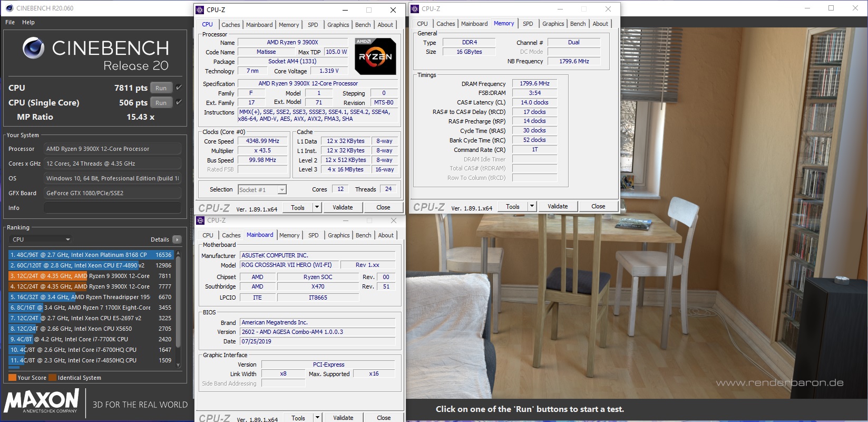Run the CPU Single Core test
The width and height of the screenshot is (868, 422).
click(161, 103)
